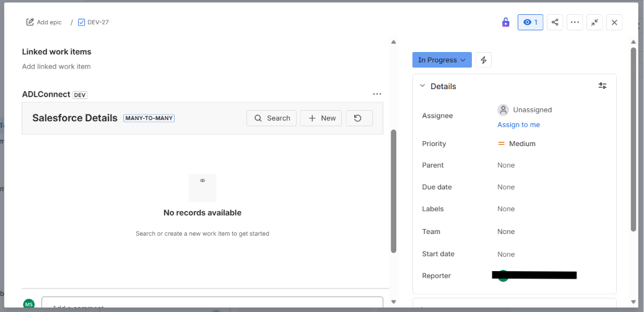The height and width of the screenshot is (312, 644).
Task: Click the No records available text
Action: (202, 213)
